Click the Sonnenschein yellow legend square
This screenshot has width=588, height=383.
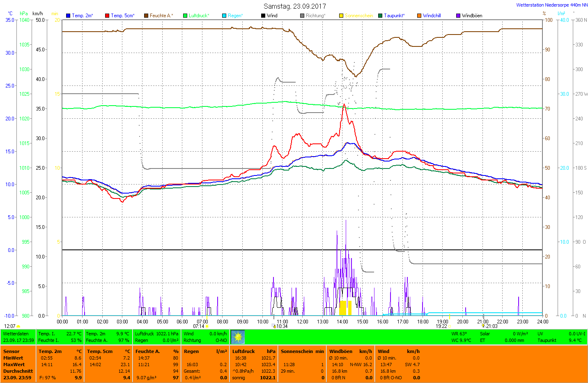coord(341,16)
